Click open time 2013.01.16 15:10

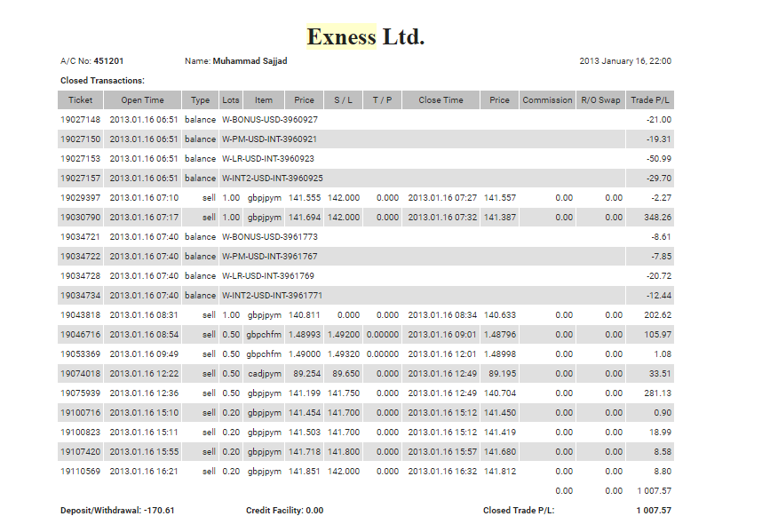pos(144,413)
